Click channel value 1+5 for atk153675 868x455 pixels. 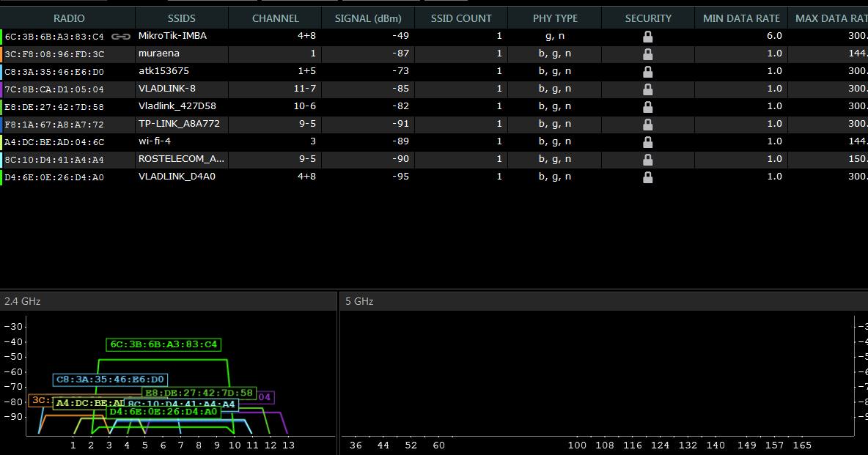(306, 71)
